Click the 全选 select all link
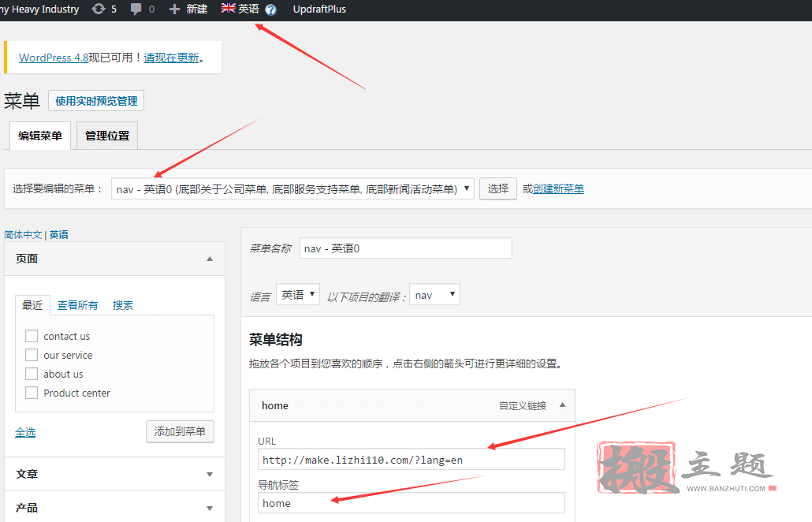 [x=25, y=432]
